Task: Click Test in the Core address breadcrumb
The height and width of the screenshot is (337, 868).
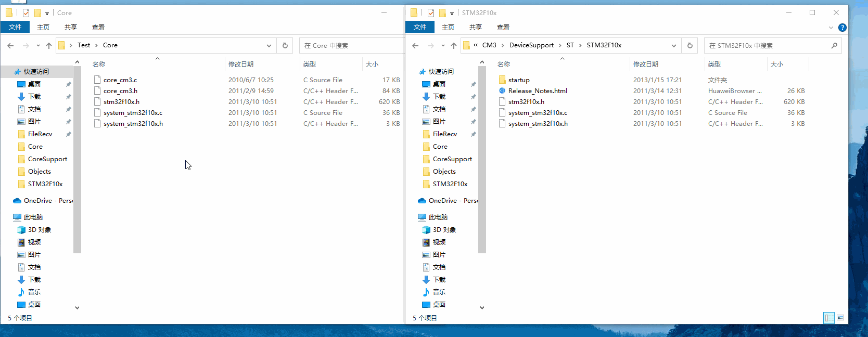Action: [x=84, y=45]
